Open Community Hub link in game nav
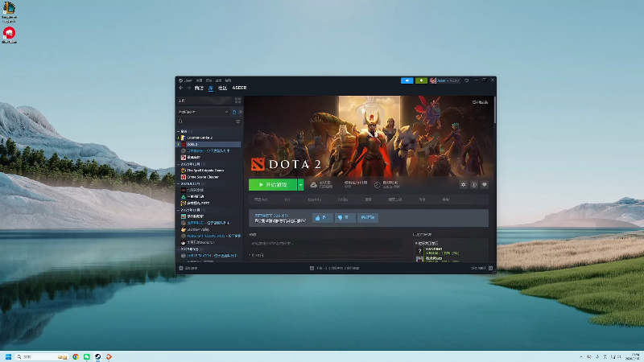This screenshot has height=362, width=644. (314, 200)
